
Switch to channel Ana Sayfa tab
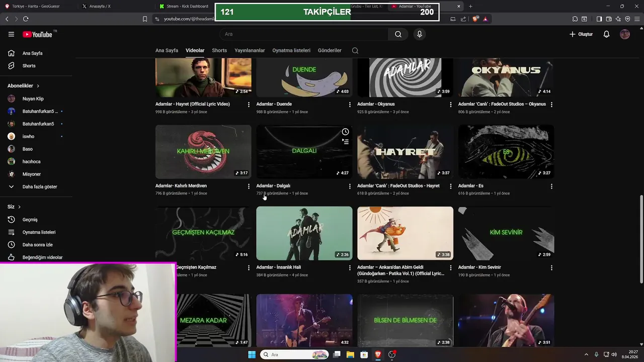[x=167, y=50]
